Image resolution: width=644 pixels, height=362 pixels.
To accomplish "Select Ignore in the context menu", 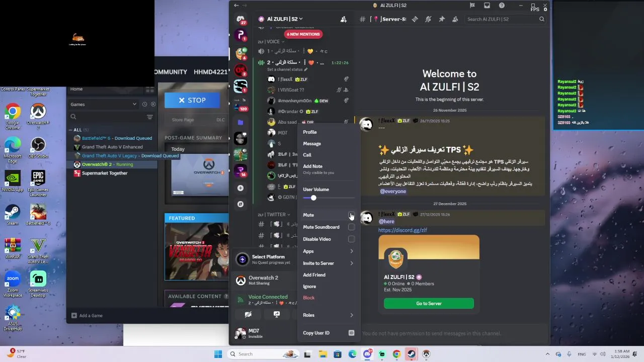I will pos(328,287).
